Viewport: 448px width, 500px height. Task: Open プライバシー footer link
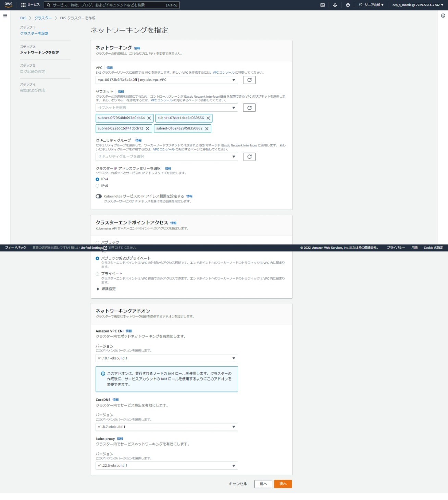tap(396, 248)
